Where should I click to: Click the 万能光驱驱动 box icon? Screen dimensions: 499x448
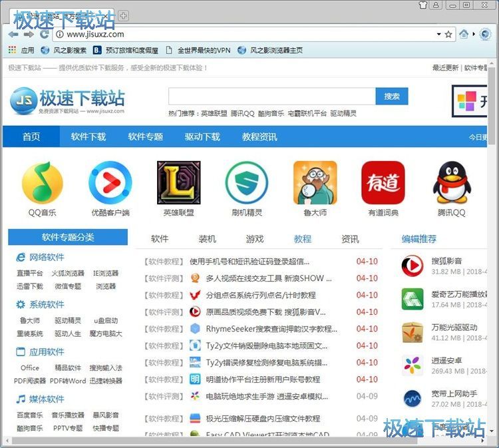413,332
